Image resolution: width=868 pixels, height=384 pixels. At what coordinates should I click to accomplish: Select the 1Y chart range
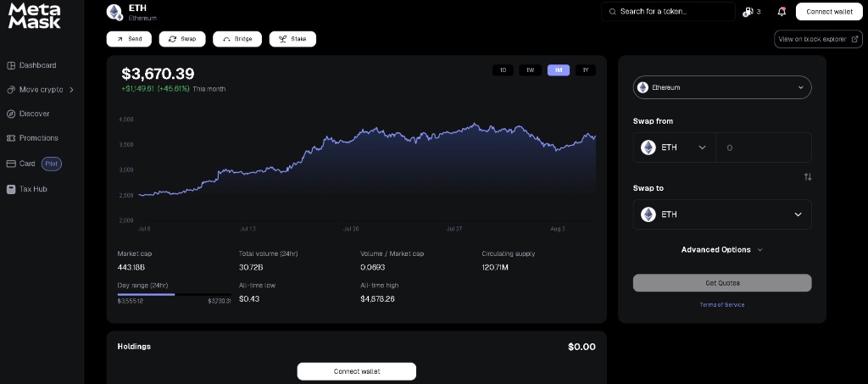click(x=586, y=70)
